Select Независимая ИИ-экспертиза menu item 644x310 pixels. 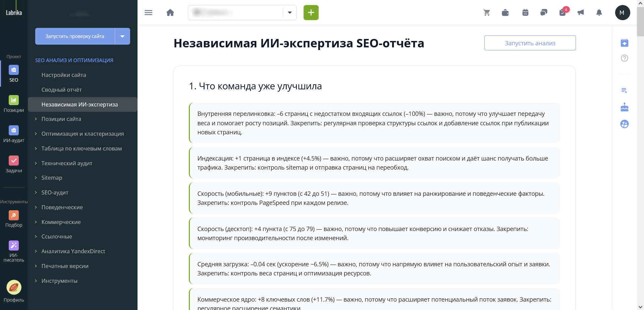tap(83, 104)
